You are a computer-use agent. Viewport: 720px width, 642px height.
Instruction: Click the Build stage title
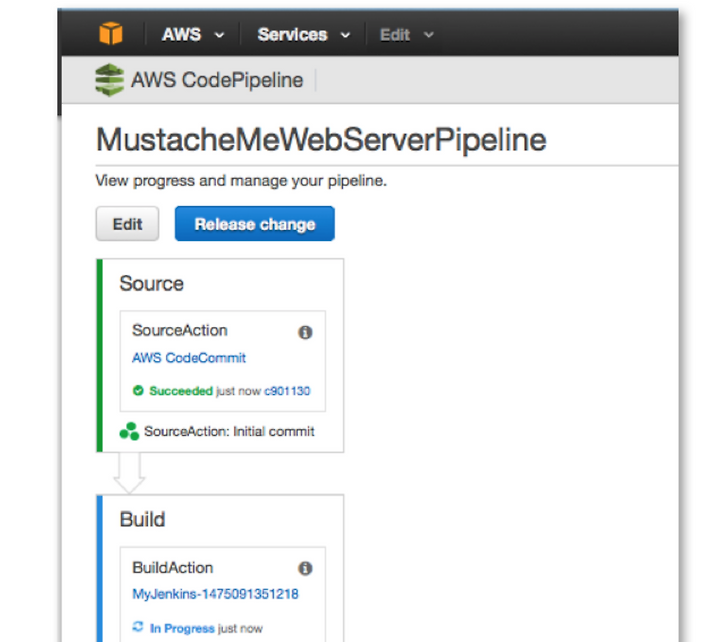coord(142,519)
